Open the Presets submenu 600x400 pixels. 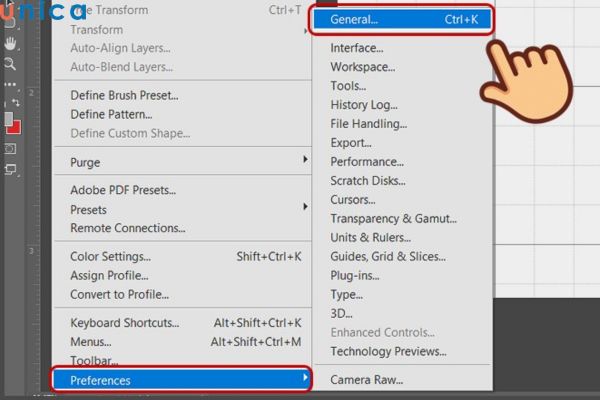[x=183, y=210]
